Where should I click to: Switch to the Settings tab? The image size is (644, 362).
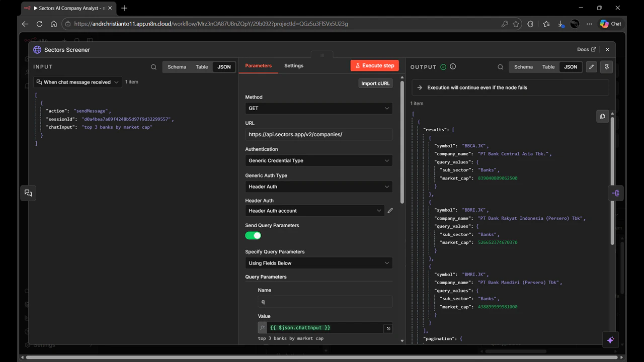(x=294, y=66)
